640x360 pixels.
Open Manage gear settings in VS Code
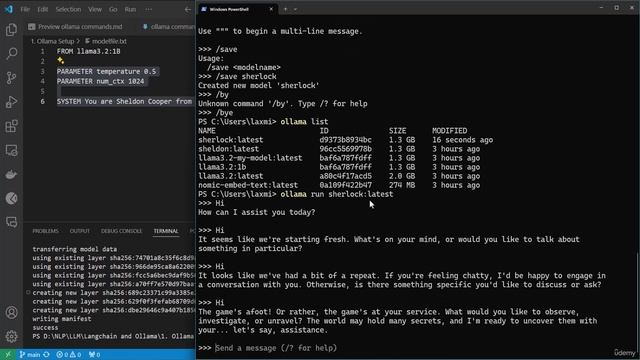click(11, 336)
